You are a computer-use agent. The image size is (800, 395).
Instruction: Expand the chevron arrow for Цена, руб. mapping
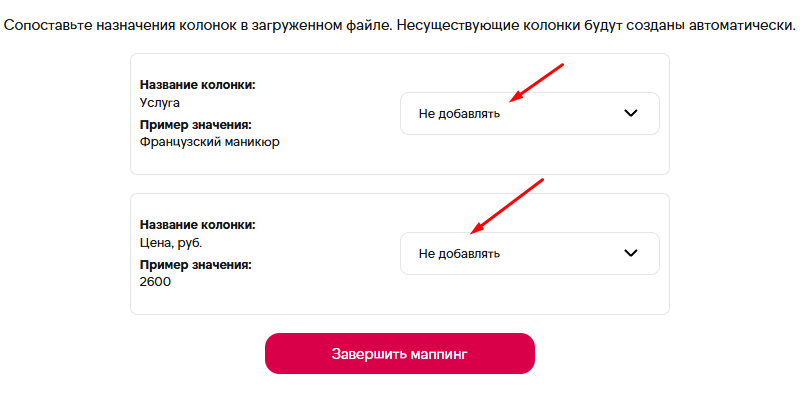click(x=631, y=253)
